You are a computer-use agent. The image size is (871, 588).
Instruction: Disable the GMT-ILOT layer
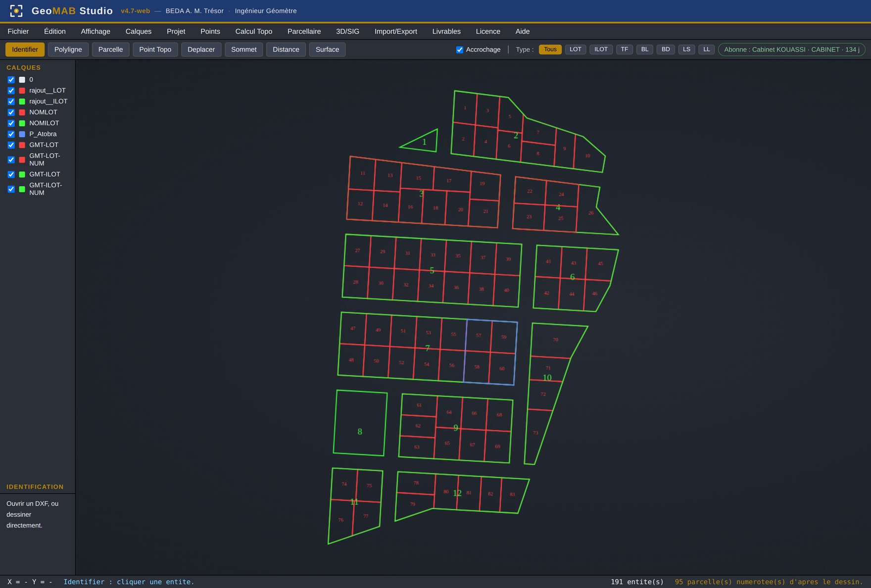tap(11, 174)
